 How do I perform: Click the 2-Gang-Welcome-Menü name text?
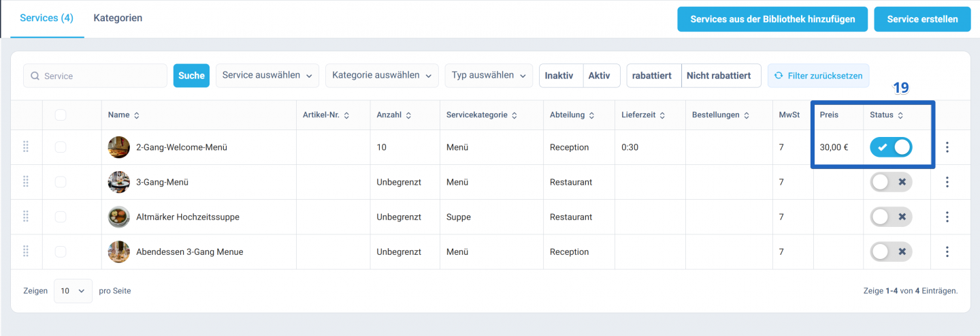pos(182,147)
